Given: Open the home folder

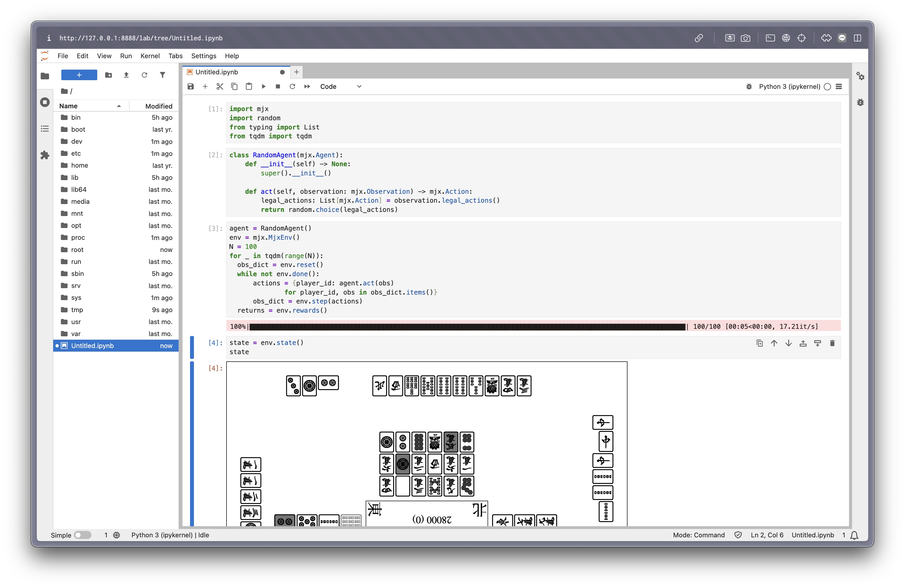Looking at the screenshot, I should [x=116, y=165].
